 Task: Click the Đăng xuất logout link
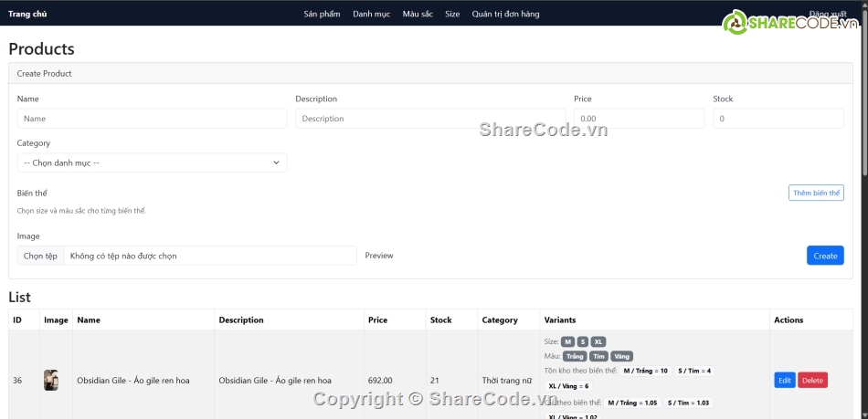click(x=828, y=14)
